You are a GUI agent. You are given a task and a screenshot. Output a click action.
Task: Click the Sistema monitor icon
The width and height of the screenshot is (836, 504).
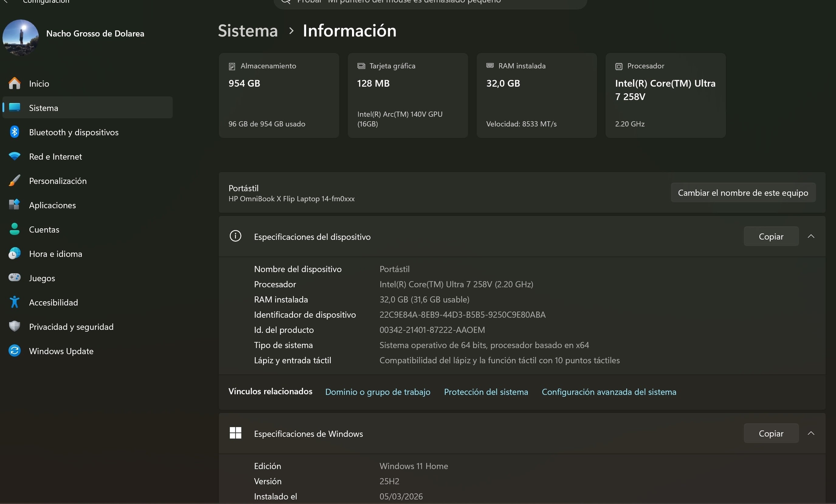tap(14, 107)
